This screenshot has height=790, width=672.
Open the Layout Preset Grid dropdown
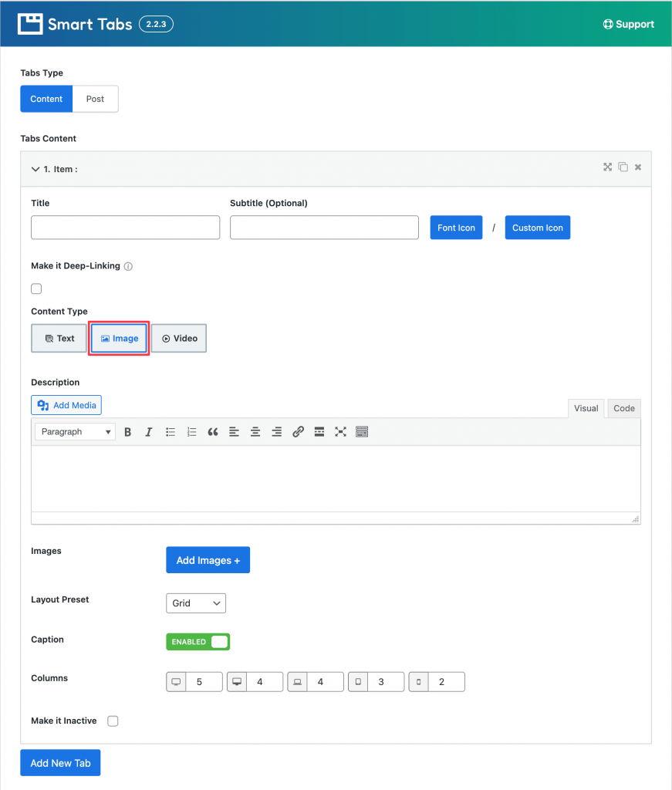tap(196, 603)
